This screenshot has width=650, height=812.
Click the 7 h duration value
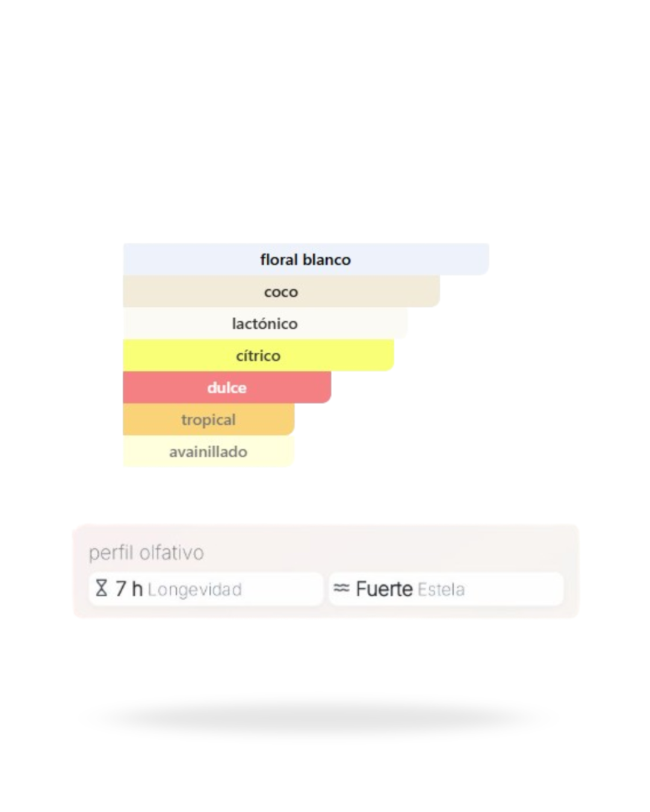129,589
